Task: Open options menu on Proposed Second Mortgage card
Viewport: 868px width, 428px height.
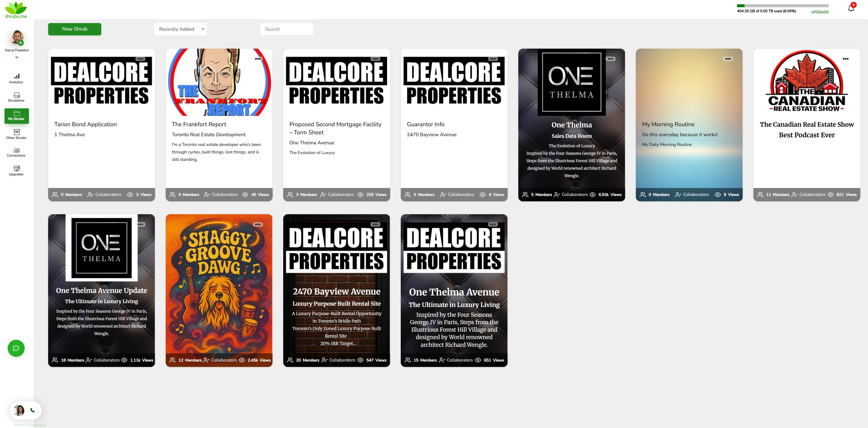Action: coord(375,59)
